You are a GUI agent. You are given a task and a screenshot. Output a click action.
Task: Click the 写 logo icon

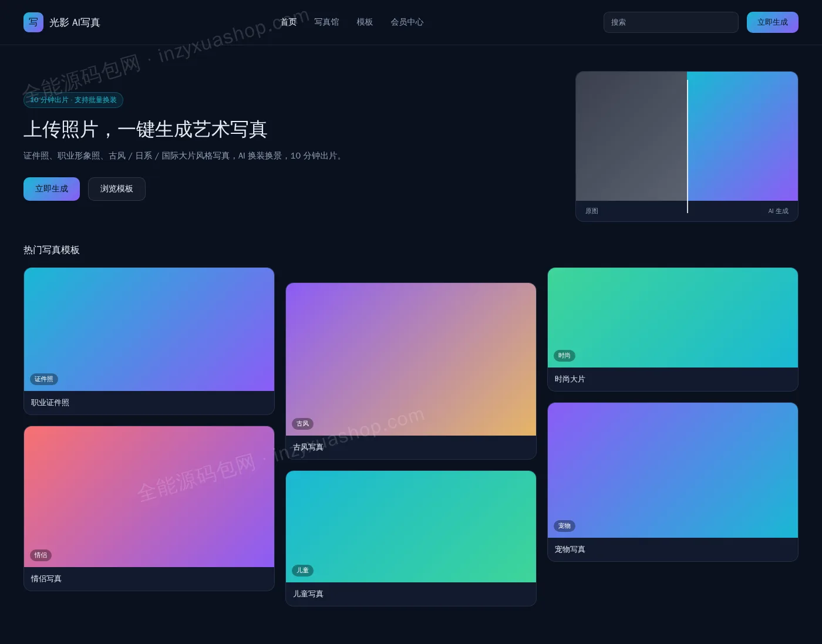click(x=33, y=22)
